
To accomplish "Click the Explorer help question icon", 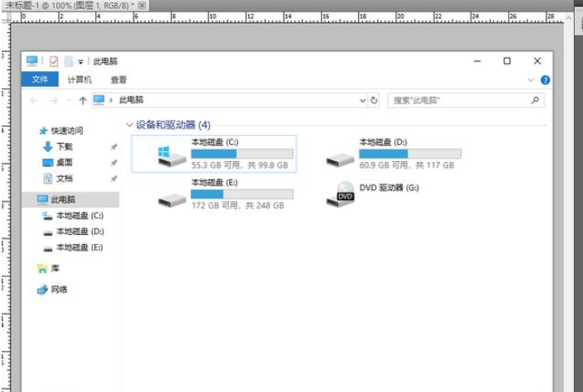I will coord(545,80).
